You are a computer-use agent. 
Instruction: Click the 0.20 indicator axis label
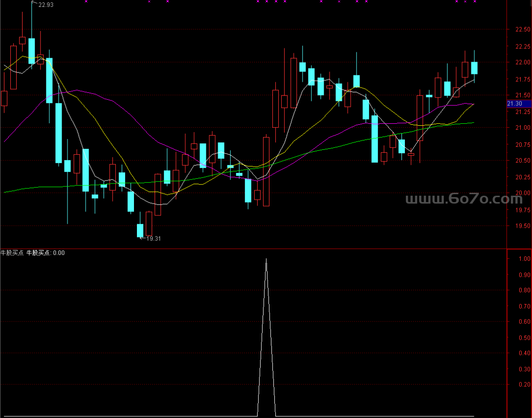(x=525, y=384)
